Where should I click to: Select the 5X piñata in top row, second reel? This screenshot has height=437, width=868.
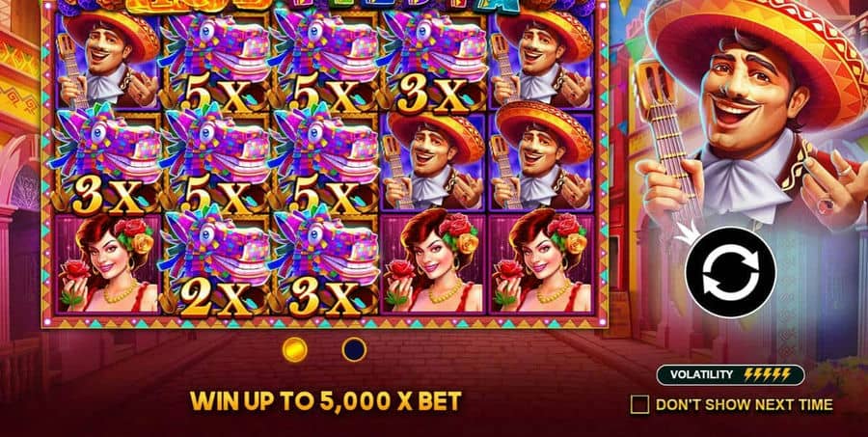(215, 62)
